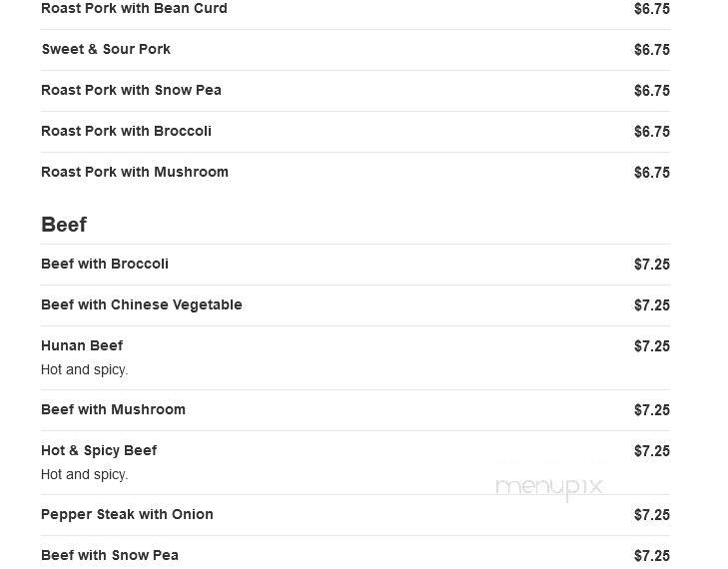Click the Beef section heading
The image size is (728, 569).
(x=64, y=225)
